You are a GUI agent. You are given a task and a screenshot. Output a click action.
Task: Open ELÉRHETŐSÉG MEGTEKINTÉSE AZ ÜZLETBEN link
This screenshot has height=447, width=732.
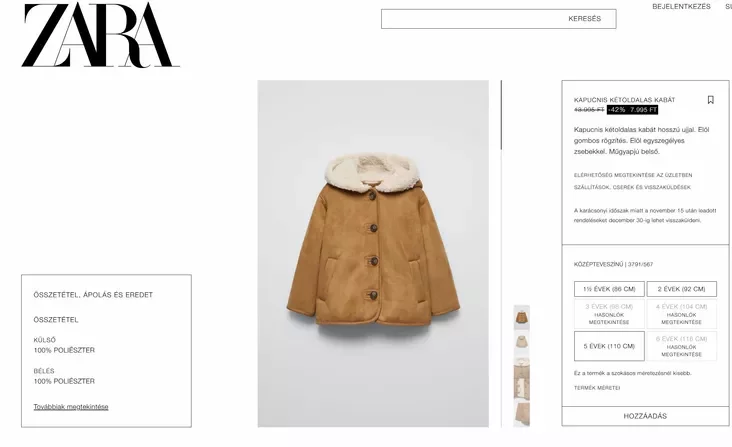633,175
